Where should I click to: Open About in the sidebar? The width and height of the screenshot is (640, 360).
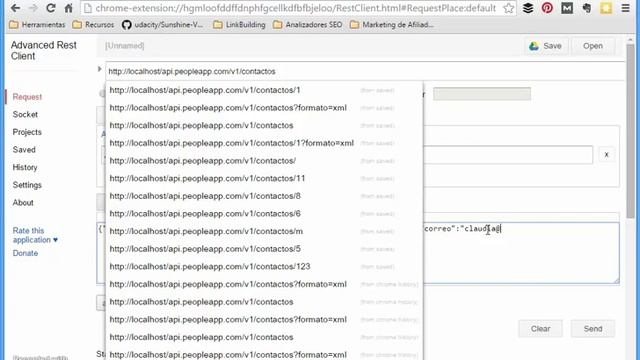pos(23,202)
